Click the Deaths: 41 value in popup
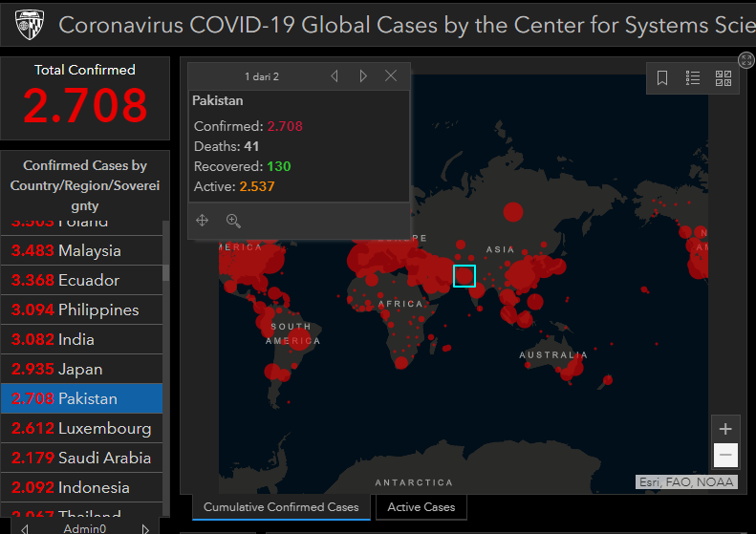Screen dimensions: 756x534 coord(251,146)
